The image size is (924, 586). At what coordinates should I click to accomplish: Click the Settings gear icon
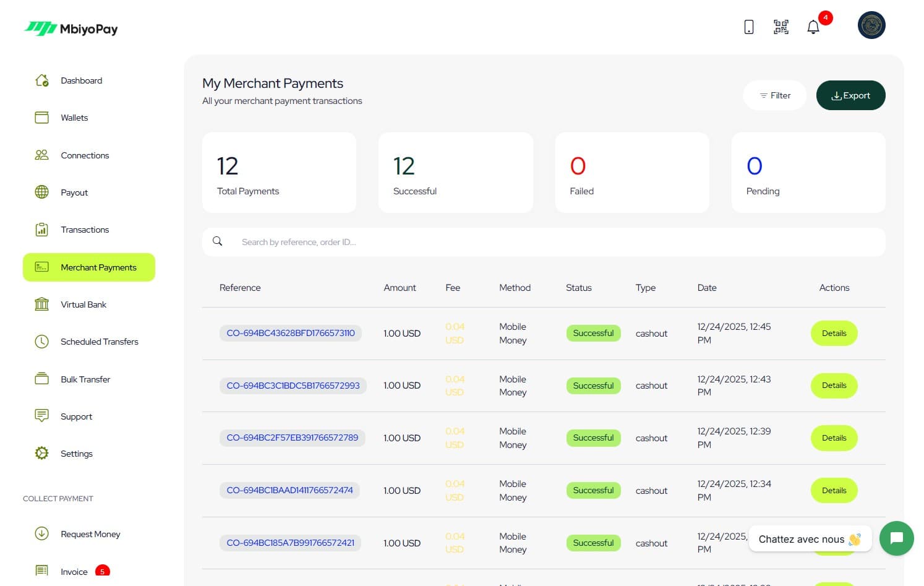(41, 454)
